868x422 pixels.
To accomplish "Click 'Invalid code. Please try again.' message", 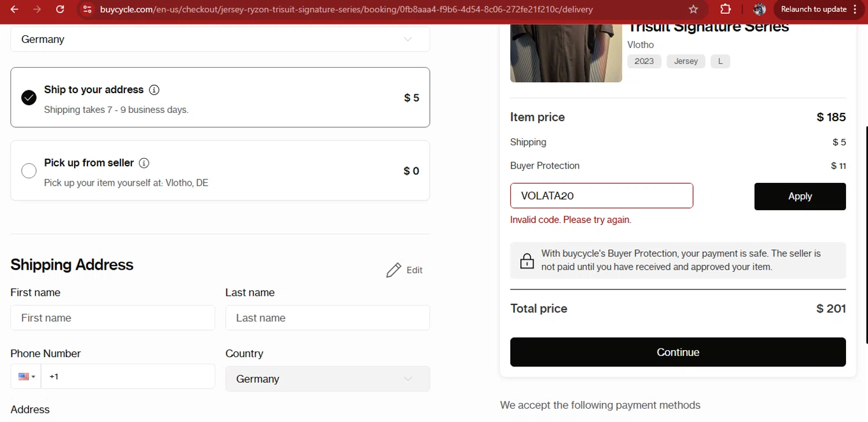I will 571,220.
